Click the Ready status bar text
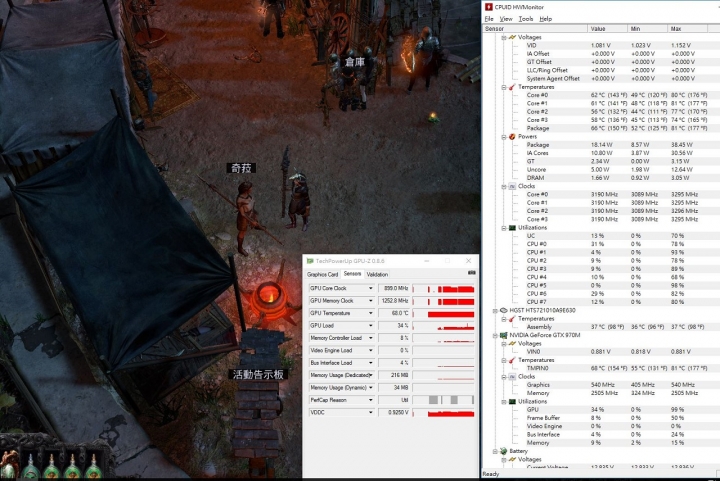720x481 pixels. click(490, 474)
